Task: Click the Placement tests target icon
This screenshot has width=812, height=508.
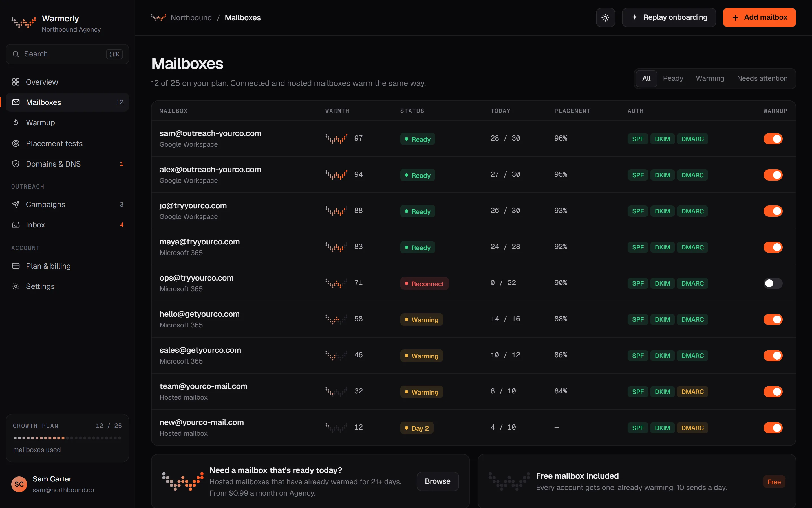Action: click(16, 143)
